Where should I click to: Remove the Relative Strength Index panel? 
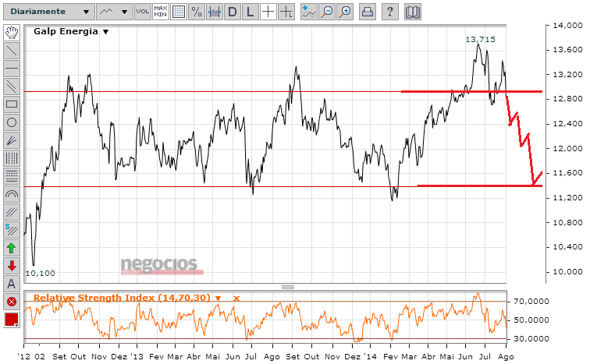pyautogui.click(x=236, y=299)
